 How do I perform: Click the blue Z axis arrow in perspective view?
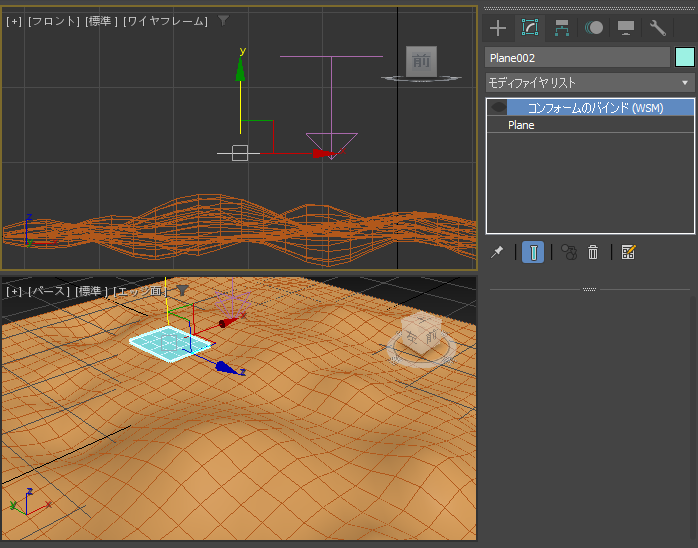click(x=227, y=367)
